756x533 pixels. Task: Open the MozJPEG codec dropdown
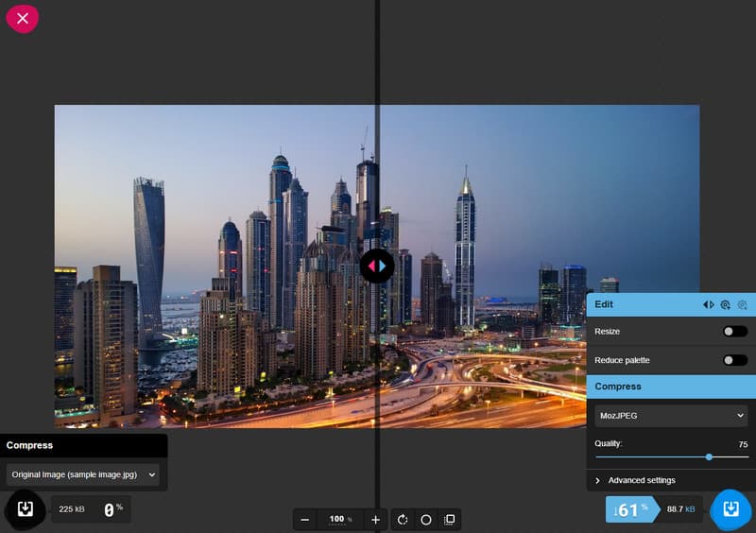(x=671, y=415)
